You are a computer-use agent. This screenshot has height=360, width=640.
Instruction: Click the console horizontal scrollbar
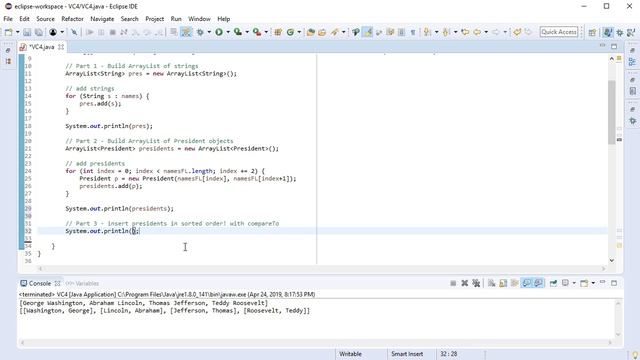click(316, 342)
